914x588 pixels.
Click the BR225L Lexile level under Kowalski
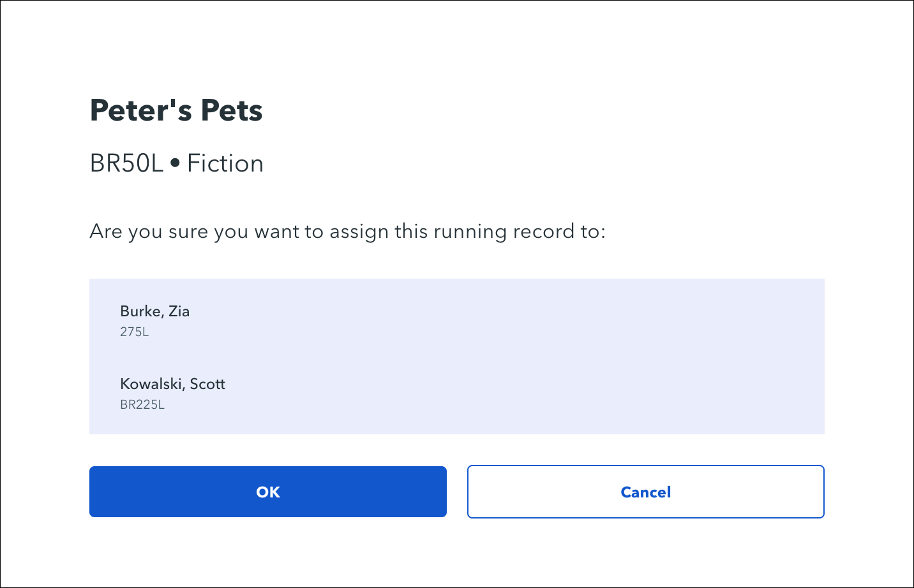pos(142,404)
